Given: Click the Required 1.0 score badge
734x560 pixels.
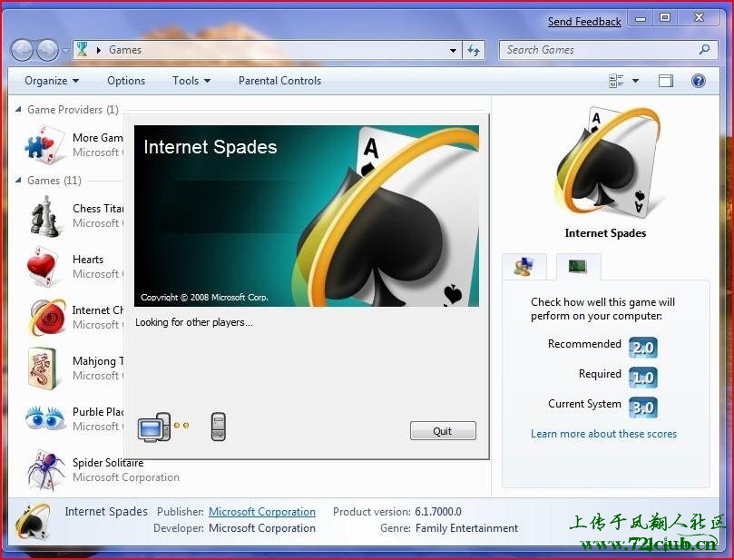Looking at the screenshot, I should 642,378.
